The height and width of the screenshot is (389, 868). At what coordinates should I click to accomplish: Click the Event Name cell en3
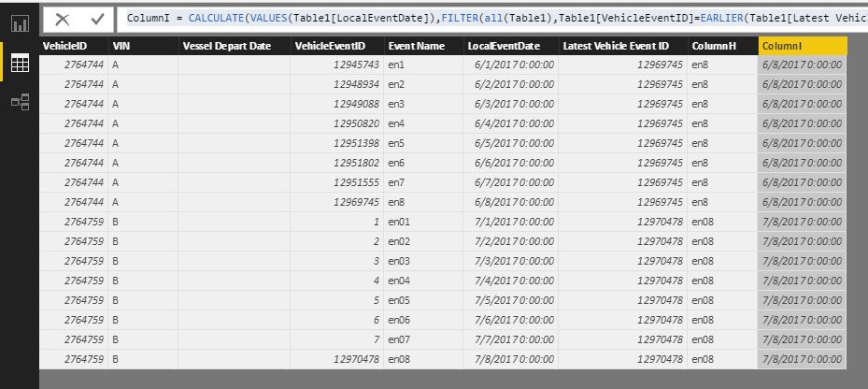[423, 104]
